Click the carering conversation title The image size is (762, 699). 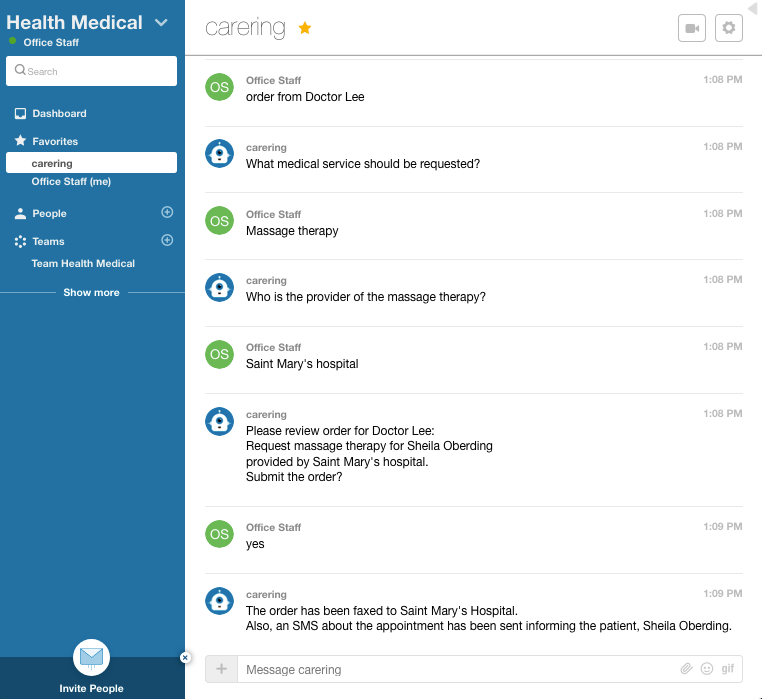tap(245, 28)
